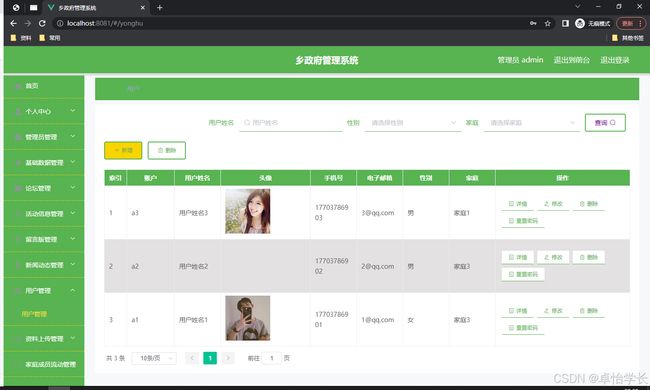
Task: Expand 基础数据管理 sidebar menu
Action: click(x=44, y=163)
